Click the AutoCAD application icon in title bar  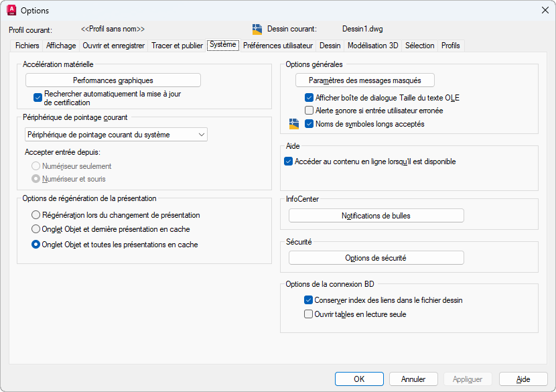coord(11,11)
